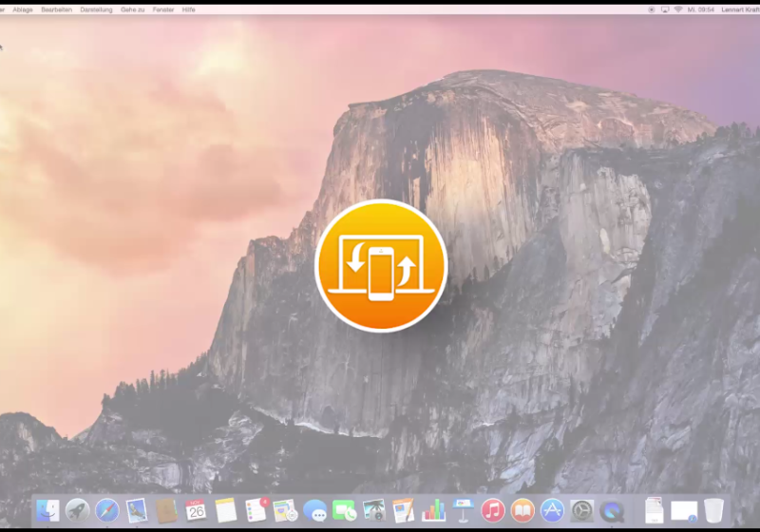This screenshot has height=532, width=760.
Task: Open Pages document icon in dock
Action: click(x=404, y=511)
